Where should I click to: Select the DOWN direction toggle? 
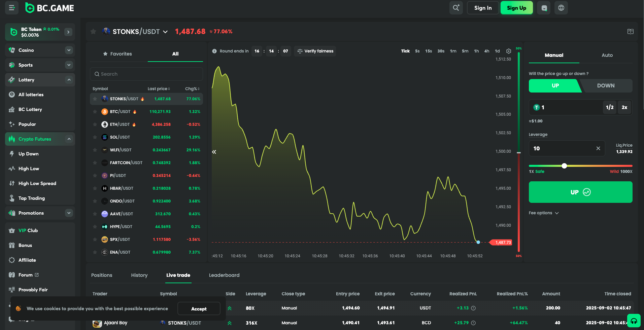tap(606, 86)
